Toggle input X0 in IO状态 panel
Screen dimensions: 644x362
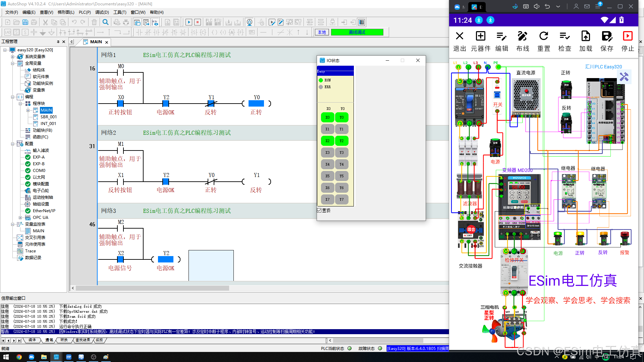click(x=327, y=117)
